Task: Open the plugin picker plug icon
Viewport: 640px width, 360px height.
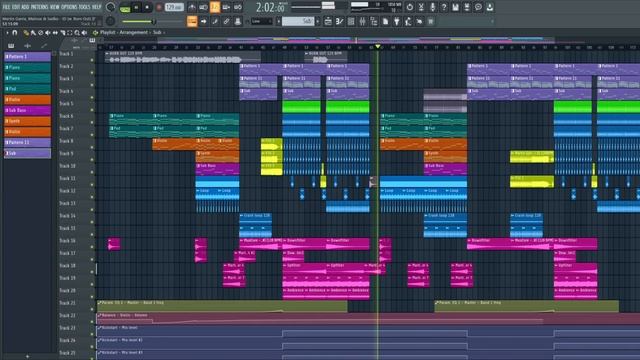Action: (x=397, y=21)
